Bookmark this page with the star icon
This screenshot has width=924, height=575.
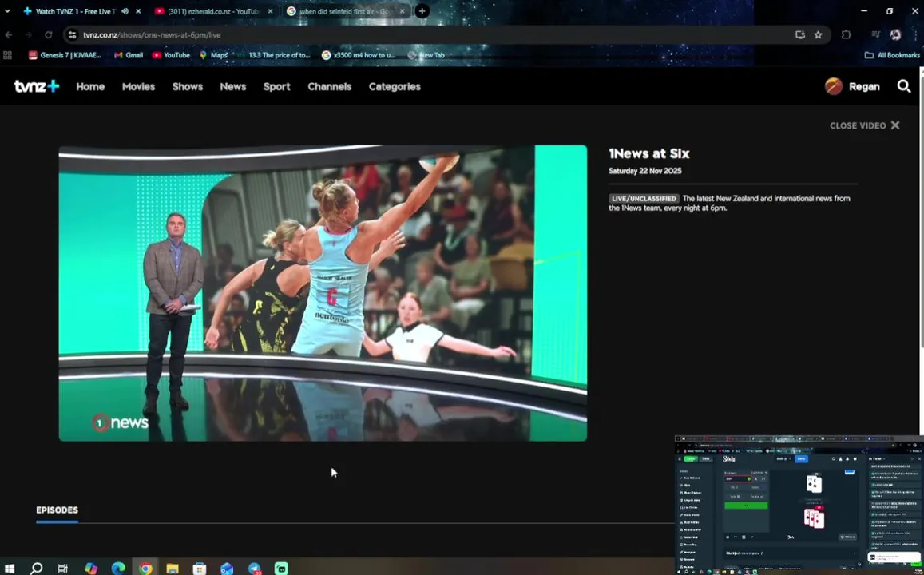818,35
